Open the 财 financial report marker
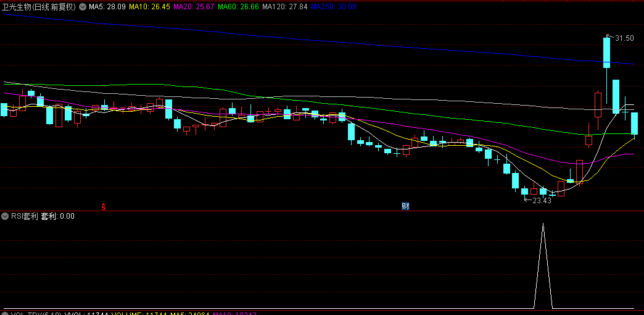 coord(405,206)
